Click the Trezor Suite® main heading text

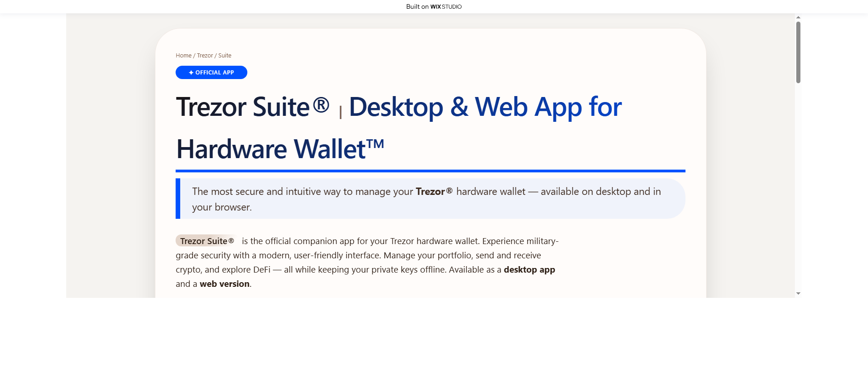coord(253,107)
